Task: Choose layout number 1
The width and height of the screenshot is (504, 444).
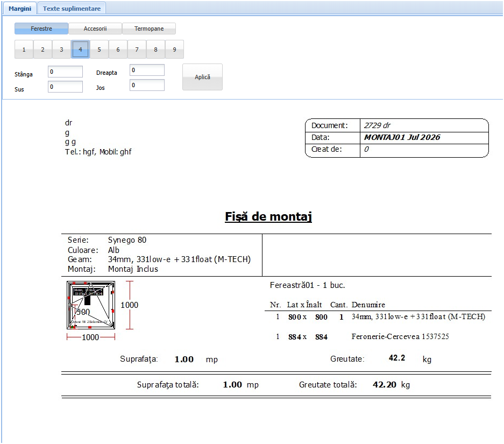Action: click(24, 50)
